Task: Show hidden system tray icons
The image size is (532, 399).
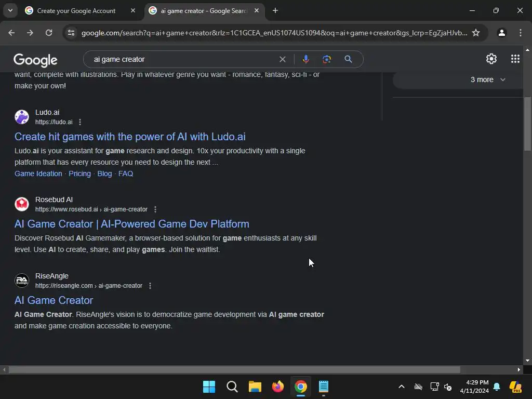Action: click(x=402, y=387)
